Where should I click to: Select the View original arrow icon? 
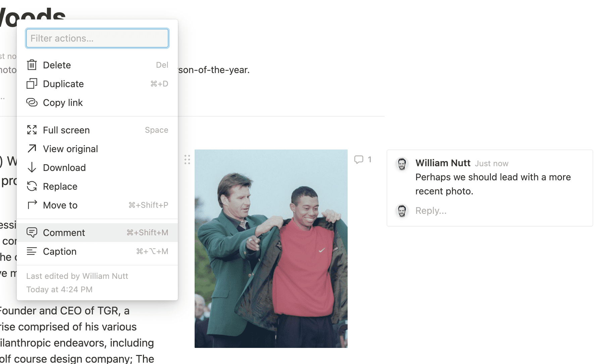[x=32, y=148]
